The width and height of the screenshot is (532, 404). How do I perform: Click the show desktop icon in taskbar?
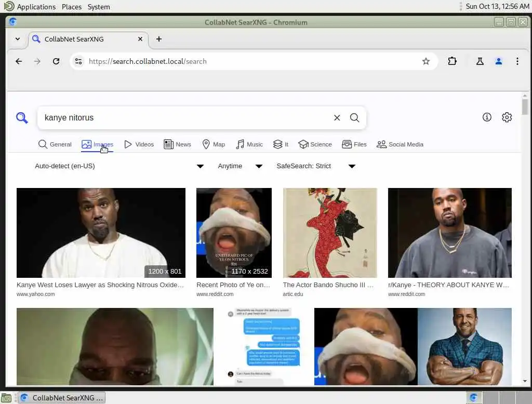click(x=6, y=398)
